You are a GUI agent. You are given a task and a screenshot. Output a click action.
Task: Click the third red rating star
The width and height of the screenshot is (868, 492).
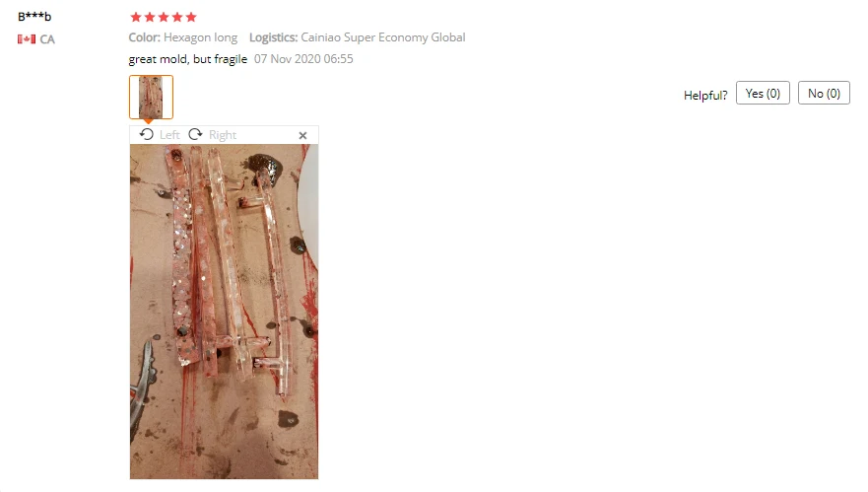coord(164,17)
